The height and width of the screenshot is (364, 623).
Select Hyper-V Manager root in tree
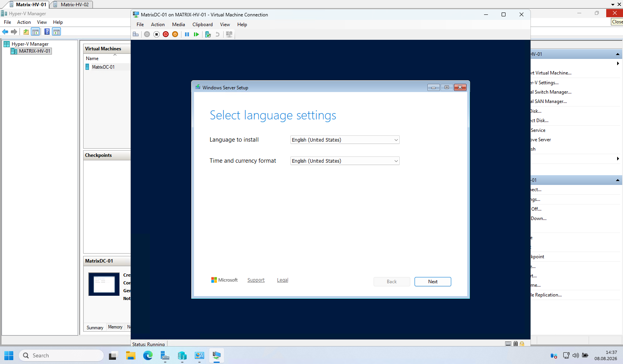point(30,44)
